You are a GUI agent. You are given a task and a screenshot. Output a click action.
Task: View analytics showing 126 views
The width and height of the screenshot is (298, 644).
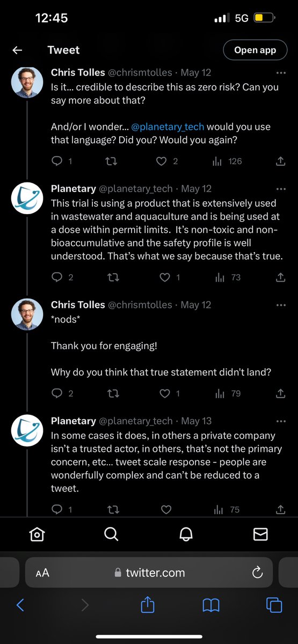click(228, 161)
